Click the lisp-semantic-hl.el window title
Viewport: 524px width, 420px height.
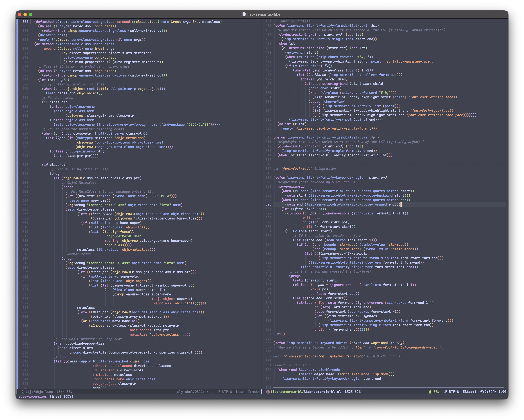(x=264, y=14)
